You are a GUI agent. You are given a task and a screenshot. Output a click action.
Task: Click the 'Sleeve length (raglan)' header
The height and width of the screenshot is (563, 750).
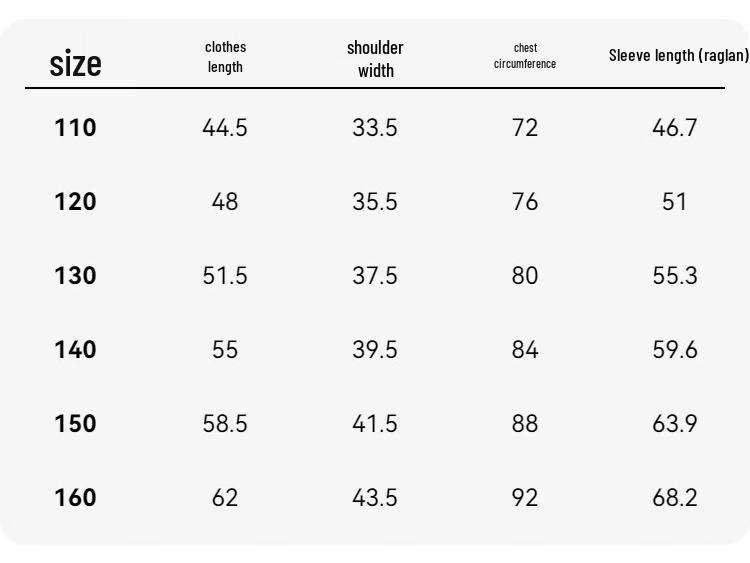[x=678, y=55]
